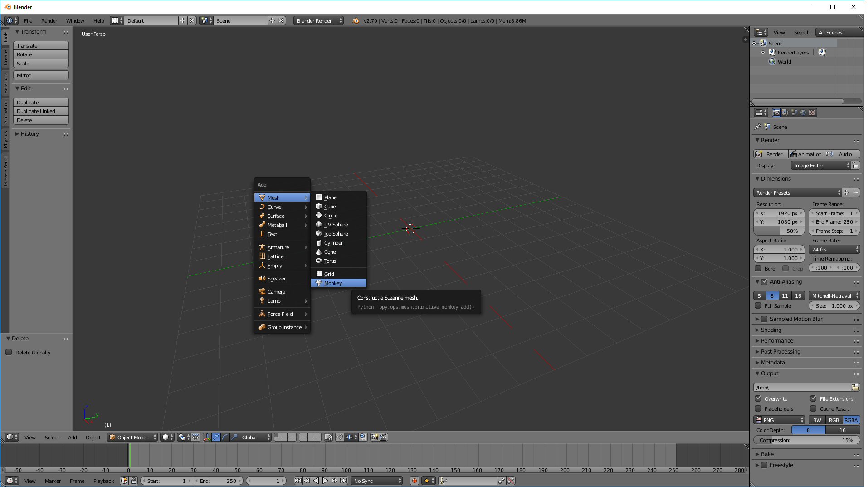Open the Render Presets dropdown
This screenshot has width=868, height=487.
tap(798, 193)
